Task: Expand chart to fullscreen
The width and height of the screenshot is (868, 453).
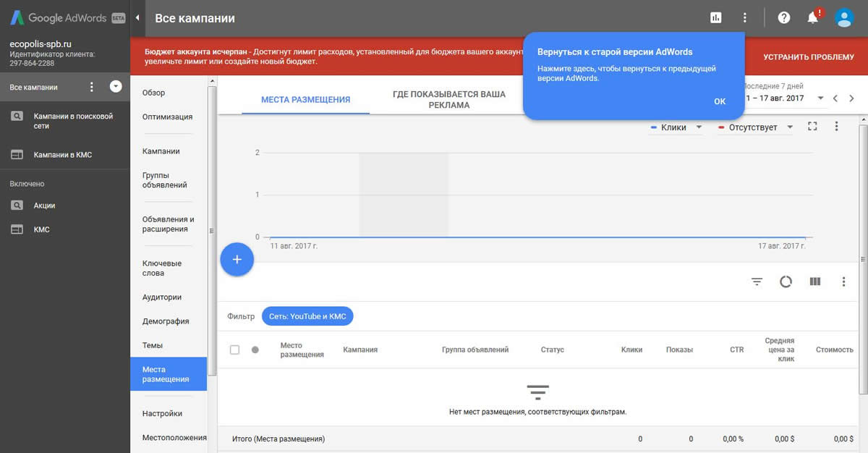Action: pos(812,126)
